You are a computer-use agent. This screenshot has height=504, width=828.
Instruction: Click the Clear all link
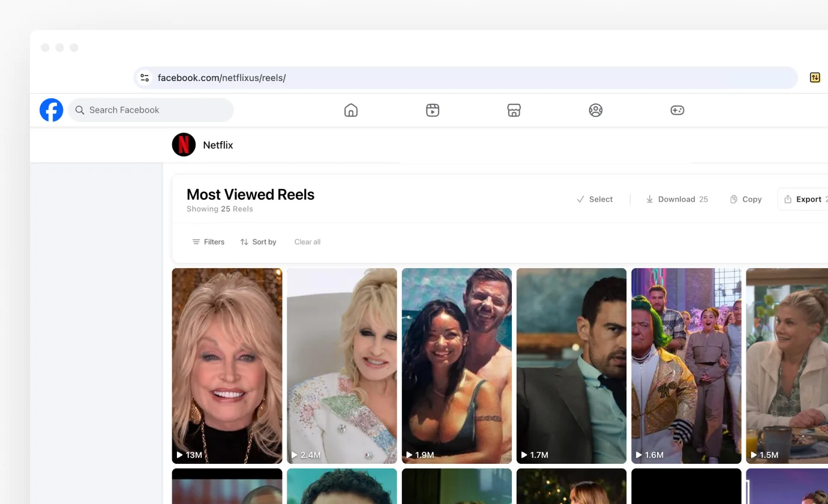(x=307, y=242)
